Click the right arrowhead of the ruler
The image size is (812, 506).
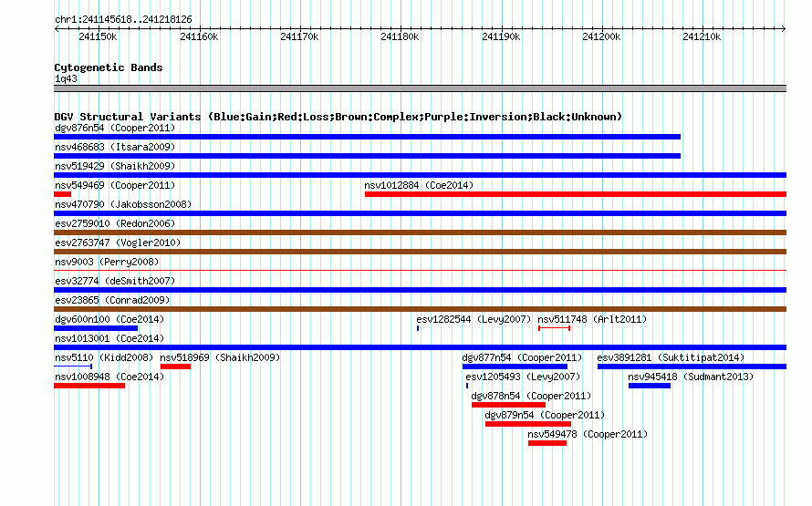[x=784, y=29]
